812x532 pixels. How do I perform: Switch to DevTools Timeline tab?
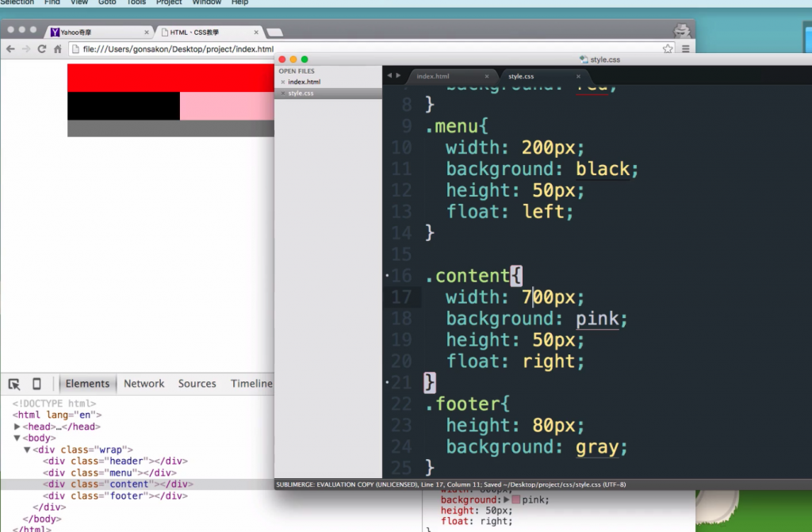tap(251, 384)
